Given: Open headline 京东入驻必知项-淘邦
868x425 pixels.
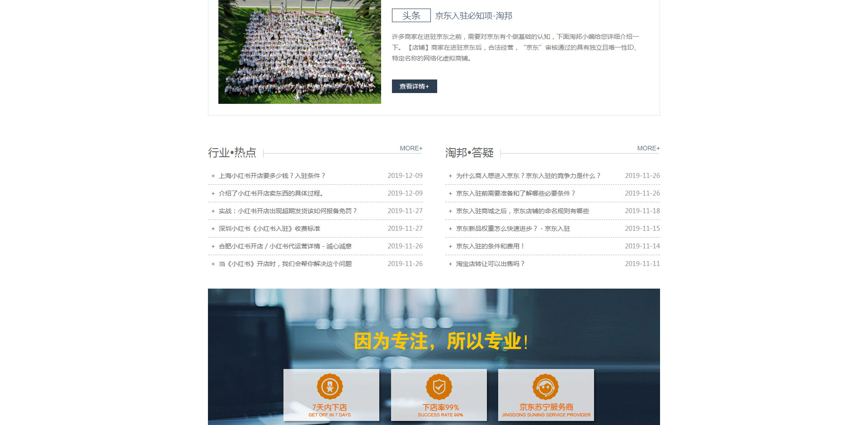Looking at the screenshot, I should (473, 16).
